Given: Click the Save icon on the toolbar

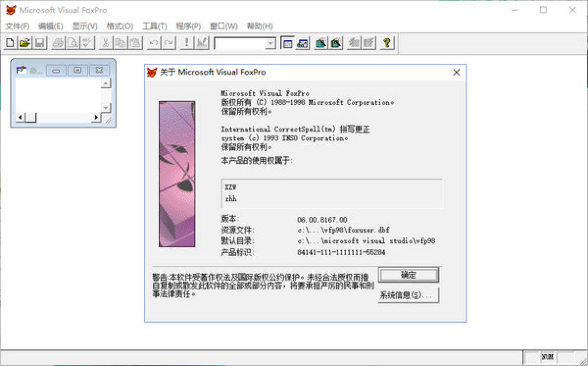Looking at the screenshot, I should pos(39,43).
